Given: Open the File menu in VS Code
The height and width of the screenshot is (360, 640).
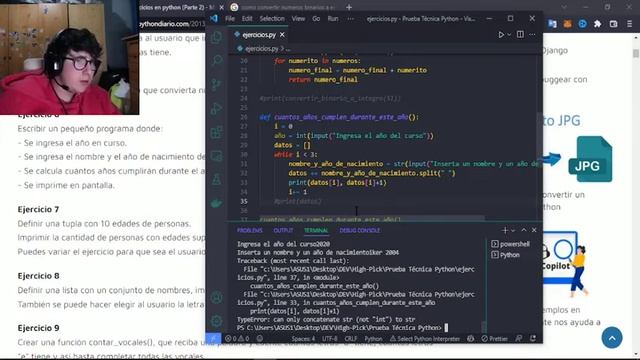Looking at the screenshot, I should click(230, 19).
